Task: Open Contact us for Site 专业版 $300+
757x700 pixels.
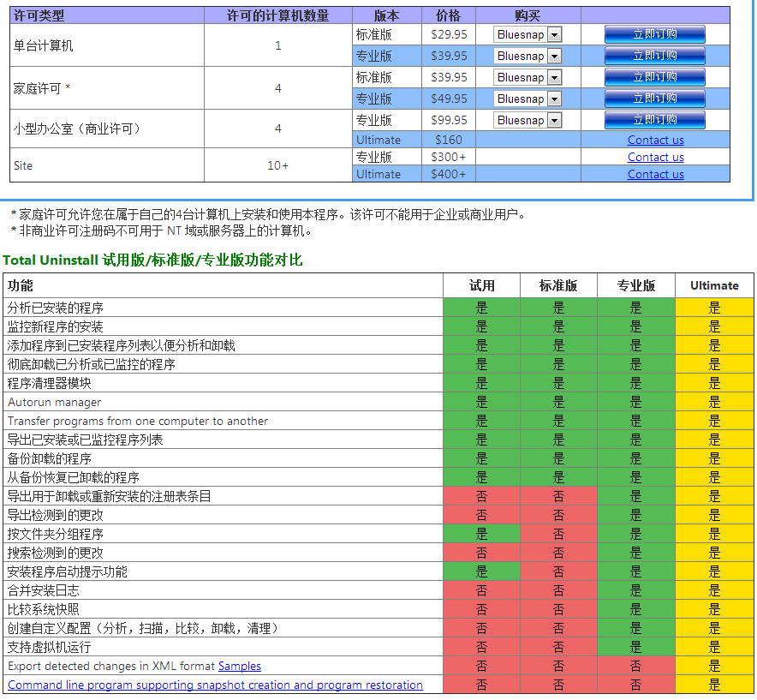Action: pos(655,157)
